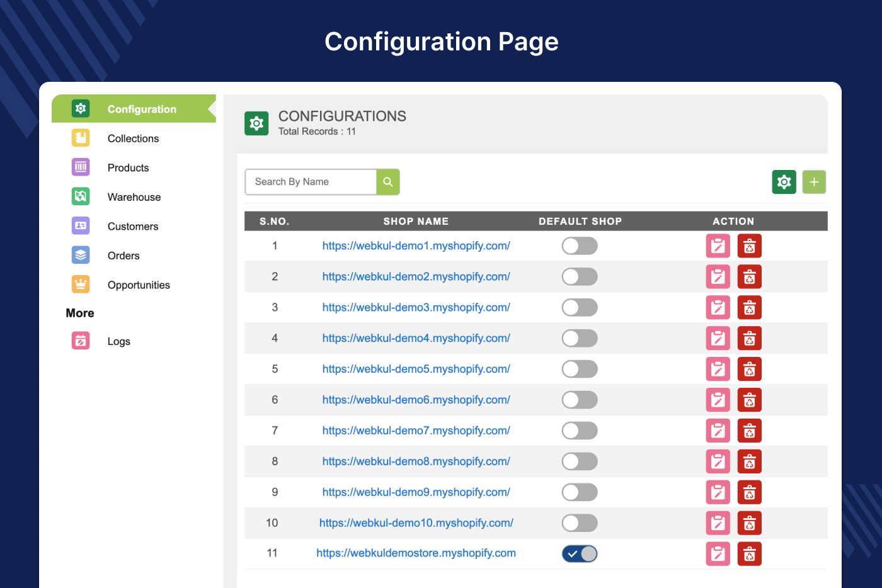The width and height of the screenshot is (882, 588).
Task: Select the Collections icon in the sidebar
Action: pos(81,138)
